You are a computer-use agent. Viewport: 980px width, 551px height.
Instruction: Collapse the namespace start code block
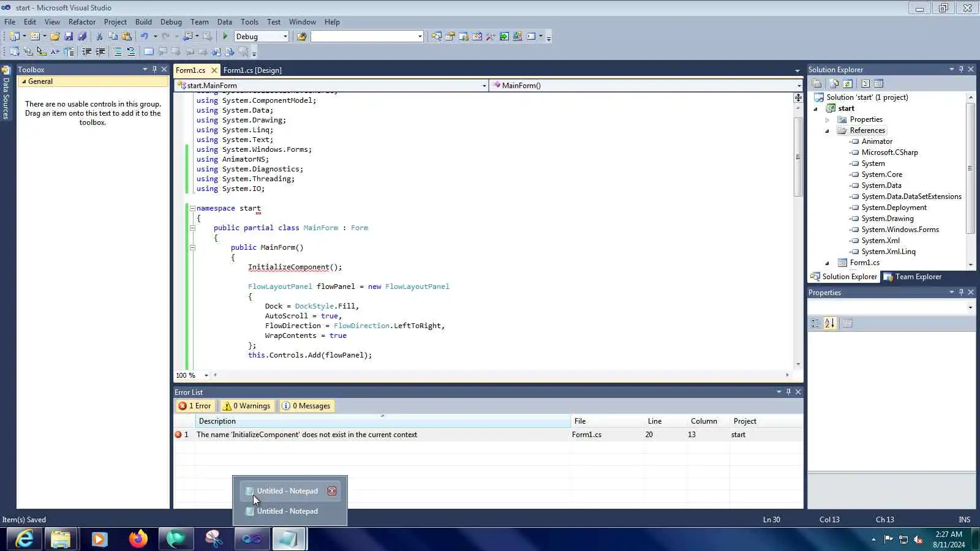[x=192, y=208]
